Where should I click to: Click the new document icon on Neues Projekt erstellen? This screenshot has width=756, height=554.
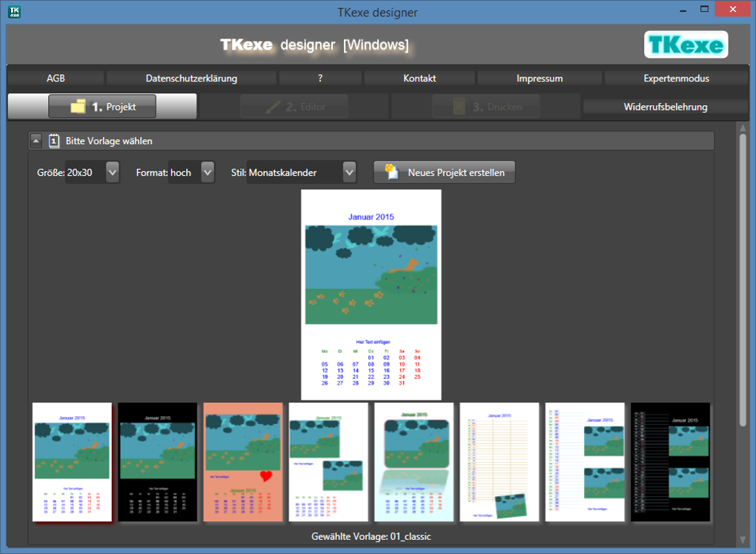[392, 172]
